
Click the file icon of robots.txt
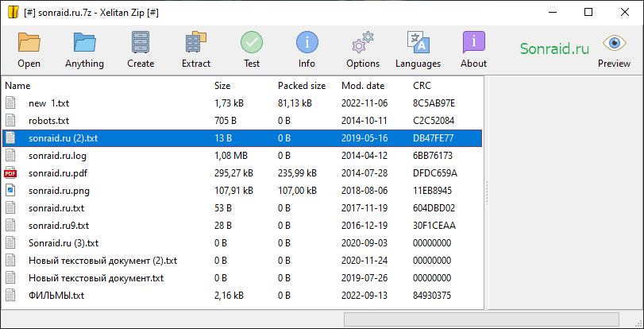click(x=10, y=121)
